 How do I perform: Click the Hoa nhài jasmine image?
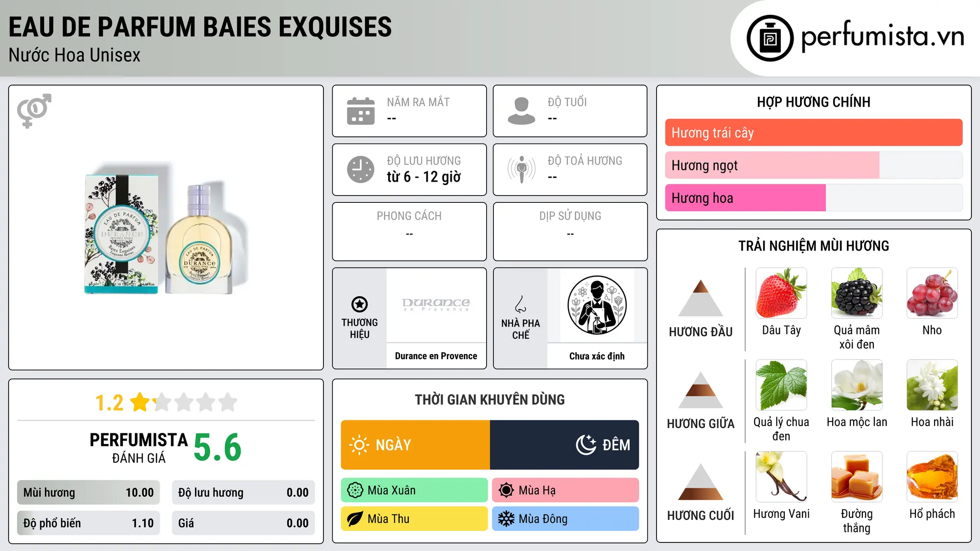coord(932,385)
